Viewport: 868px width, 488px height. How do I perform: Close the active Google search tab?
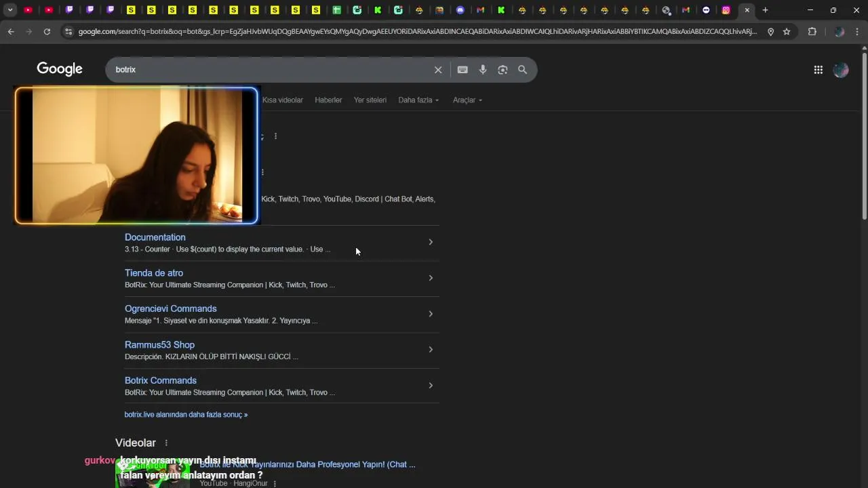(x=747, y=10)
